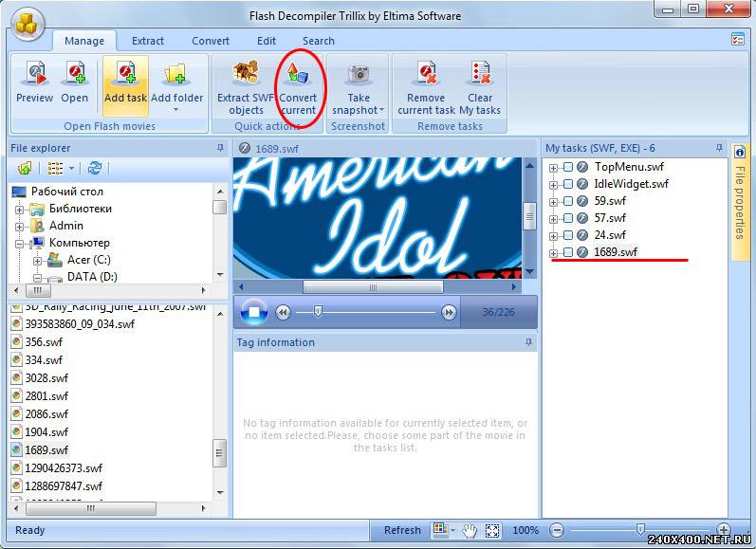This screenshot has height=549, width=756.
Task: Stop movie playback
Action: click(253, 312)
